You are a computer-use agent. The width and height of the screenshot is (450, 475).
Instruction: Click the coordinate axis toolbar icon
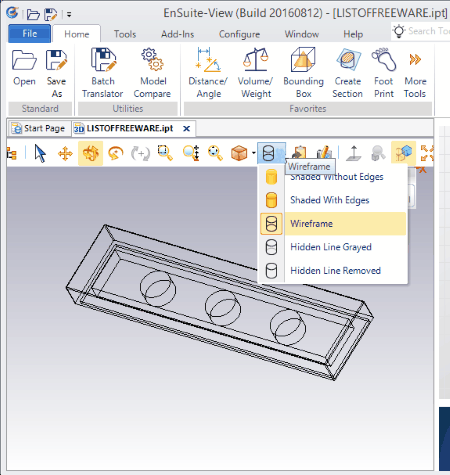[x=354, y=153]
